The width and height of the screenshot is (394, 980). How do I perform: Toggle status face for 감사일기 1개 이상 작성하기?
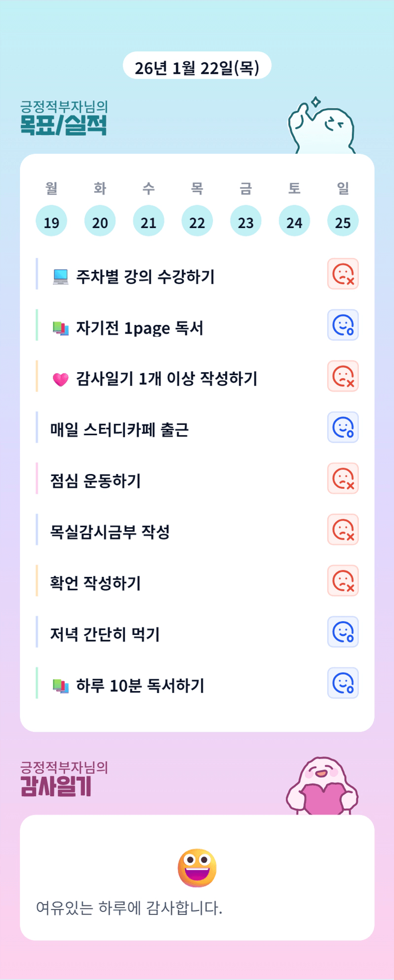(343, 376)
